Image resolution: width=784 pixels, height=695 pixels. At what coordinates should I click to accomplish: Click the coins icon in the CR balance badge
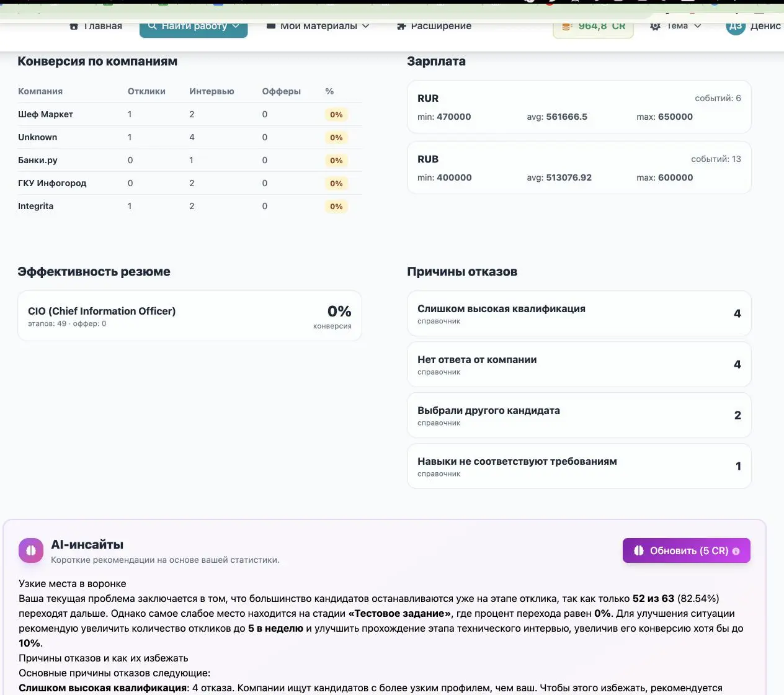coord(566,25)
